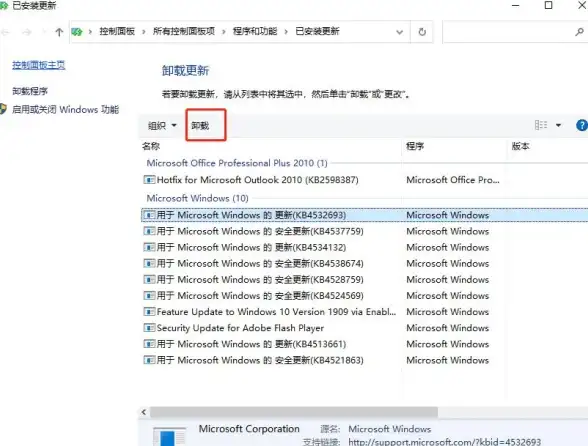Click the icon of KB4524569 update row
This screenshot has width=588, height=446.
tap(149, 296)
